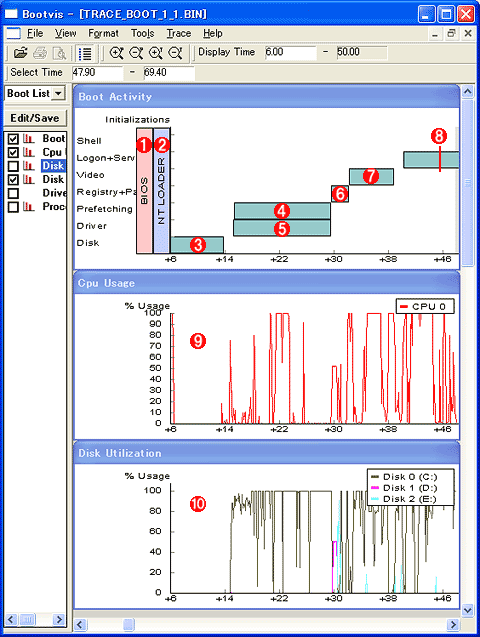Screen dimensions: 480x637
Task: Click the Print Preview toolbar icon
Action: pyautogui.click(x=60, y=53)
